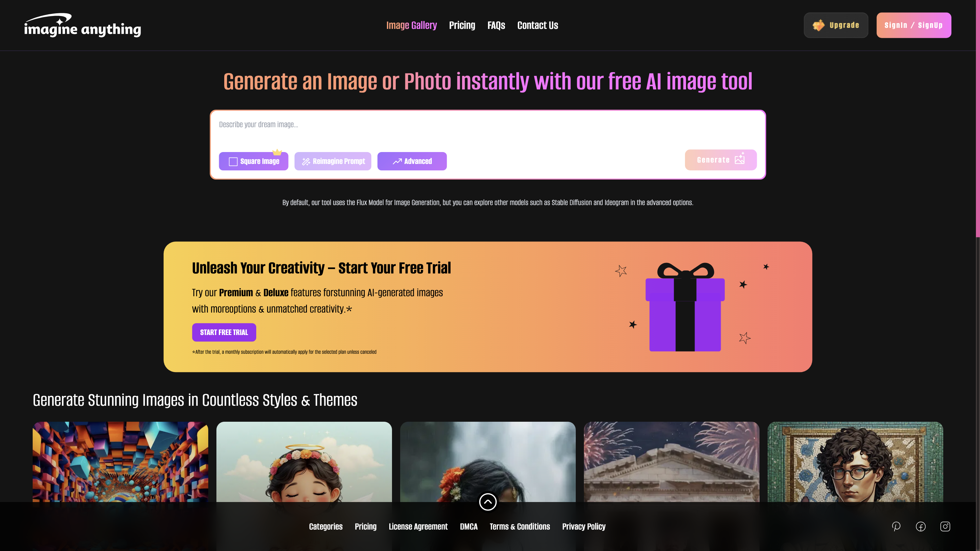The width and height of the screenshot is (980, 551).
Task: Open the Instagram social icon
Action: (x=945, y=526)
